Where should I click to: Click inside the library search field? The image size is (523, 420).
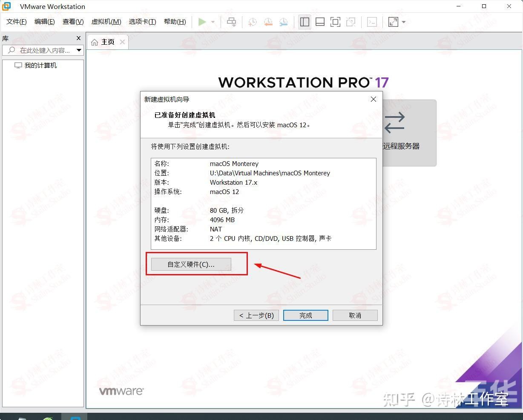click(43, 50)
